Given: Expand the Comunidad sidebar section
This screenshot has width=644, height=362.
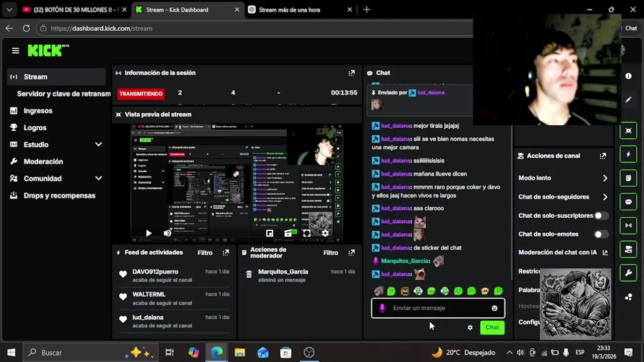Looking at the screenshot, I should (x=99, y=178).
